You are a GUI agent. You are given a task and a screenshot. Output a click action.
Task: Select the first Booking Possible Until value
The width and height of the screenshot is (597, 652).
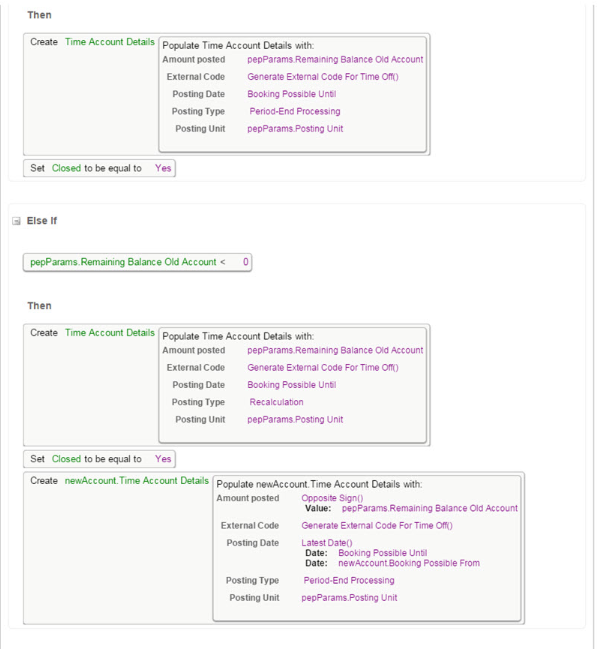click(291, 94)
